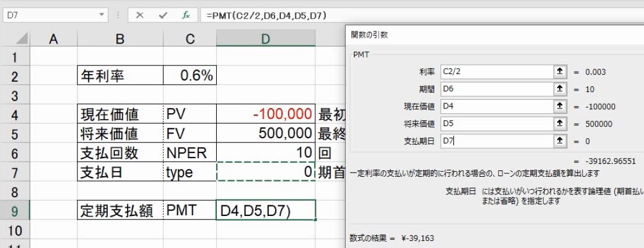Select column A header

[x=54, y=39]
